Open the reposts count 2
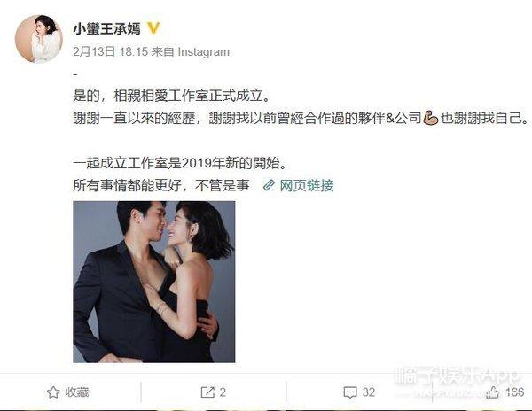Viewport: 532px width, 411px height. tap(223, 392)
